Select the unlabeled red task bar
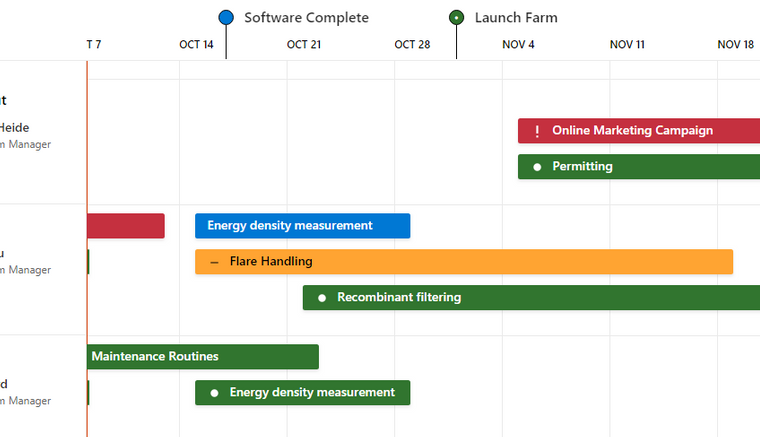760x437 pixels. click(x=125, y=226)
